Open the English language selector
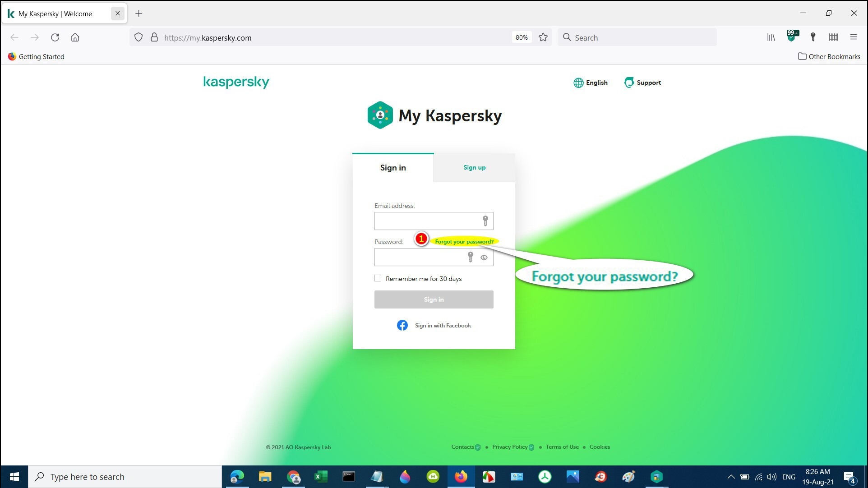 tap(591, 83)
